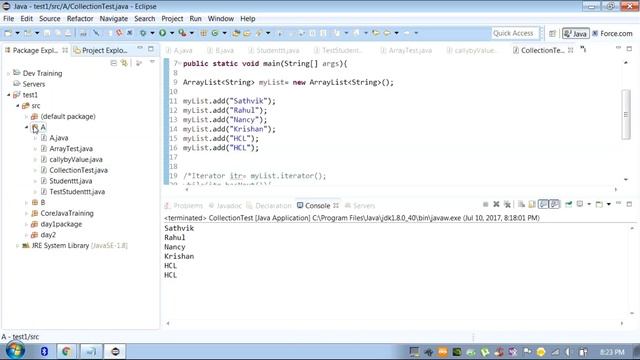Click the New file toolbar icon

[x=8, y=33]
